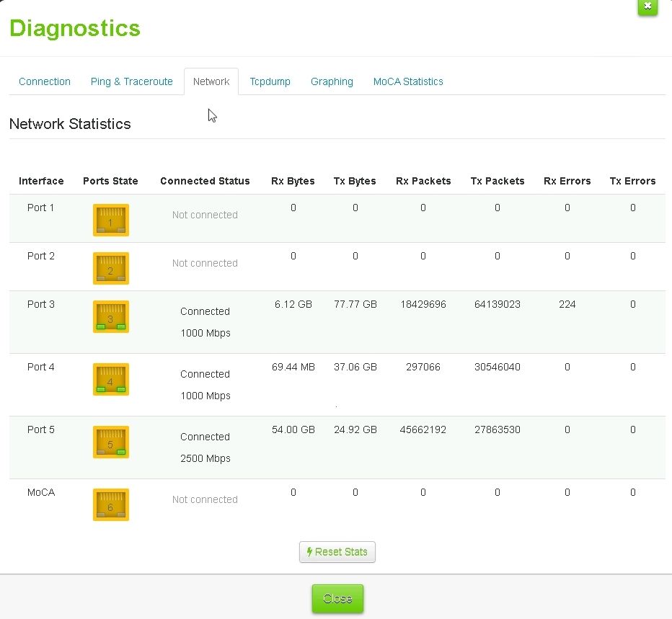Open the Tcpdump tab
This screenshot has width=672, height=619.
[270, 81]
